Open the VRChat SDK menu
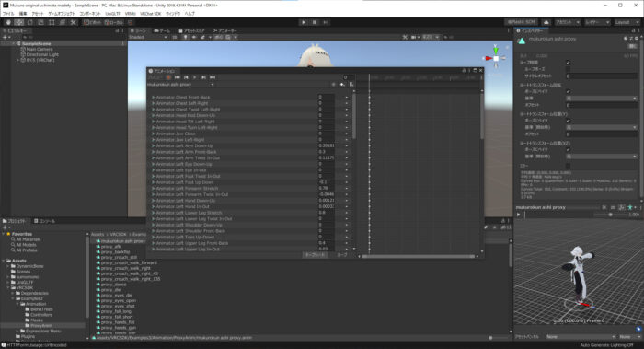644x349 pixels. [150, 14]
